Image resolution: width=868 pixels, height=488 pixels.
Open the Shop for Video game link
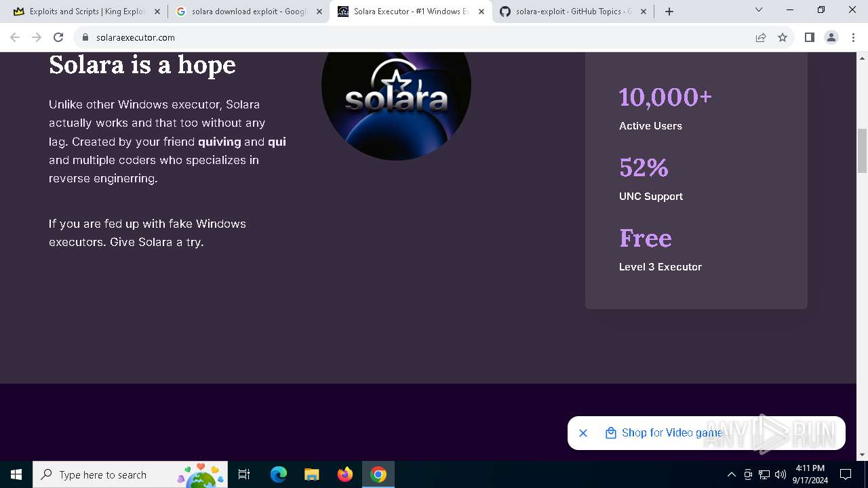pos(672,433)
